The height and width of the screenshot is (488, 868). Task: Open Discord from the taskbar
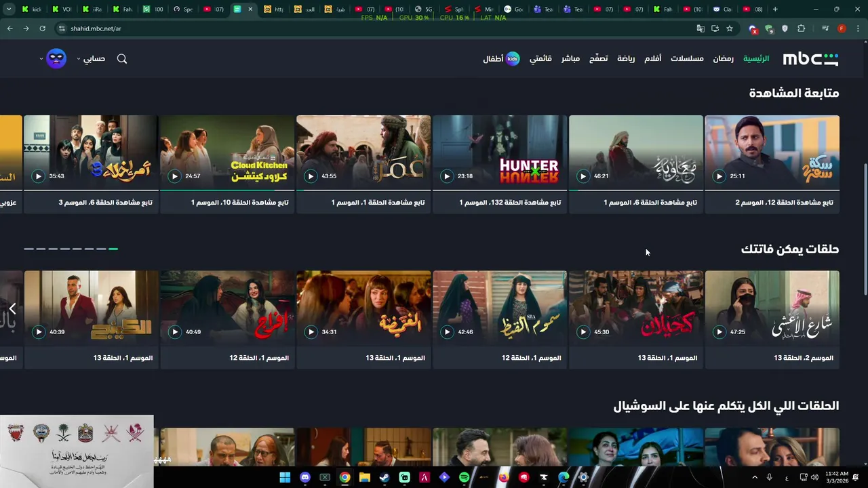305,478
